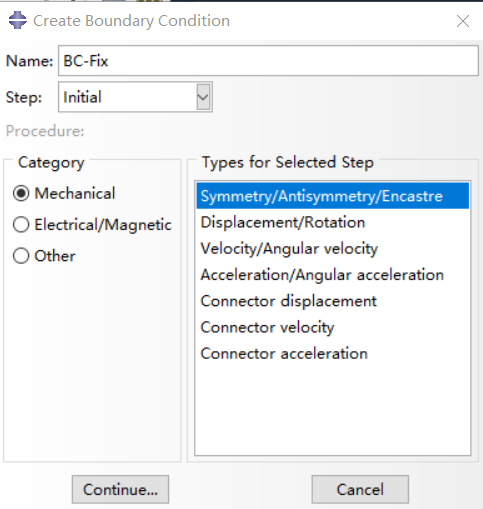Viewport: 483px width, 509px height.
Task: Select the Other category radio button
Action: click(x=21, y=256)
